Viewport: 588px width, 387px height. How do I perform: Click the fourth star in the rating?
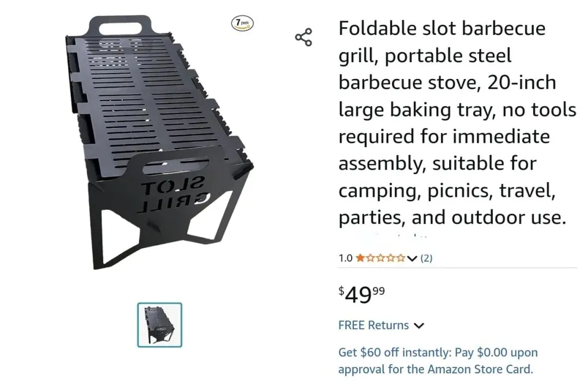390,258
